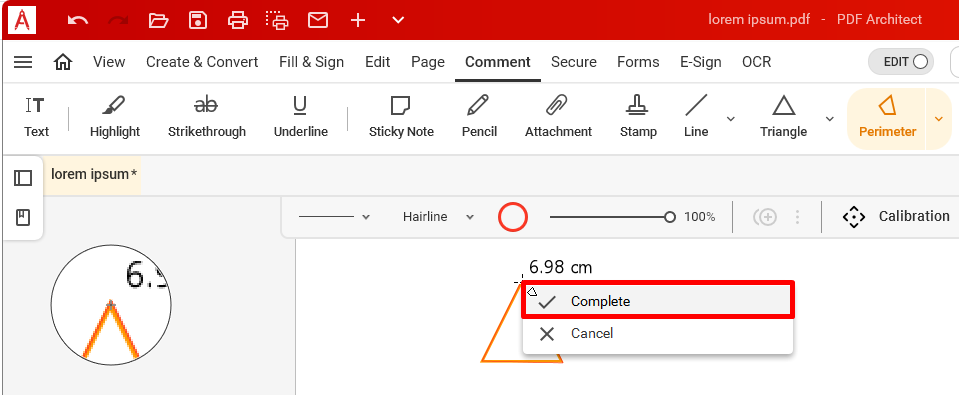Viewport: 959px width, 395px height.
Task: Choose Cancel in the context menu
Action: pos(657,333)
